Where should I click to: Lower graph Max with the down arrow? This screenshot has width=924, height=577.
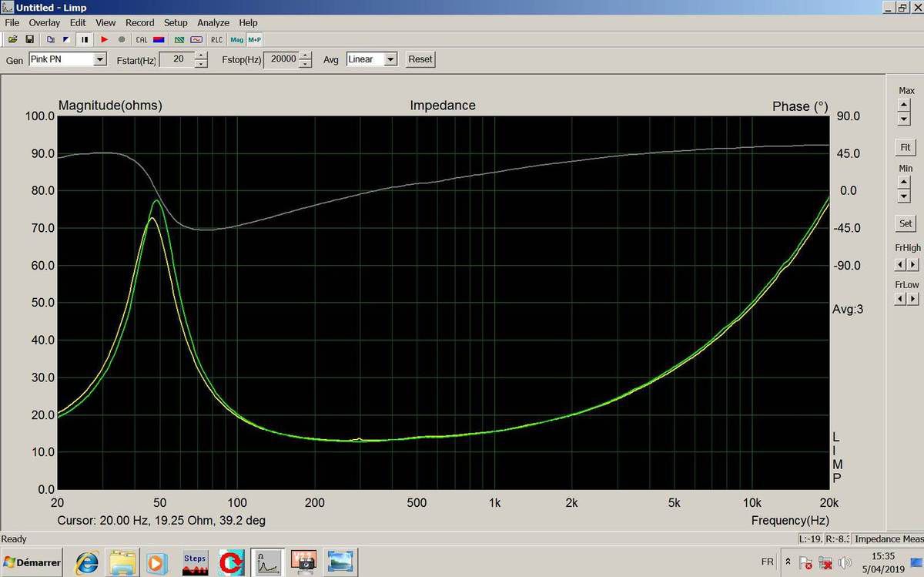(904, 119)
